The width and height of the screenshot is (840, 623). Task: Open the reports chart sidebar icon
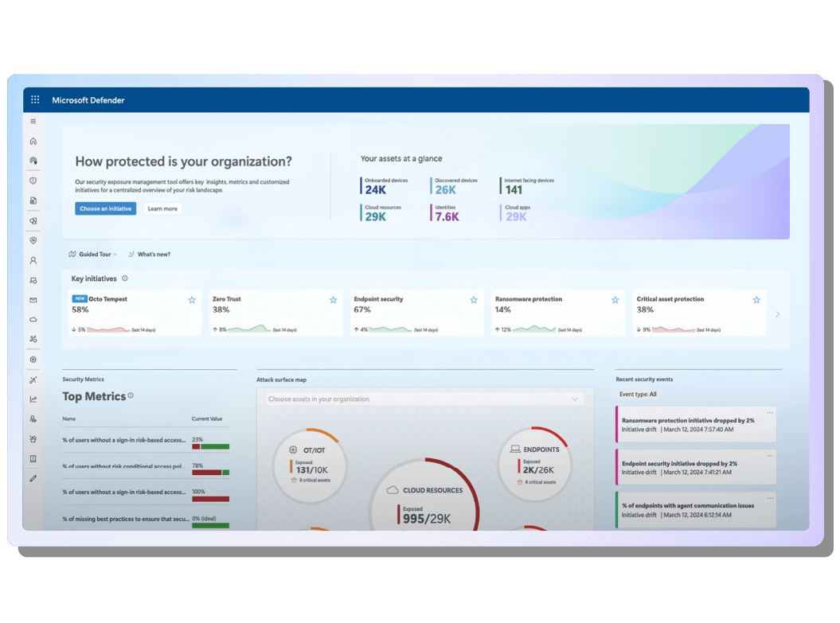pos(33,399)
